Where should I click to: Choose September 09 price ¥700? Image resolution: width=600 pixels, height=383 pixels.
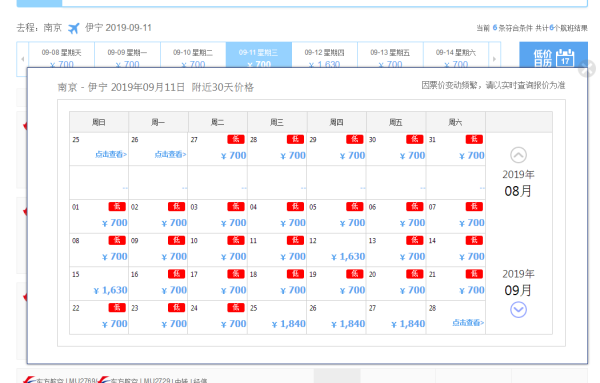point(174,257)
